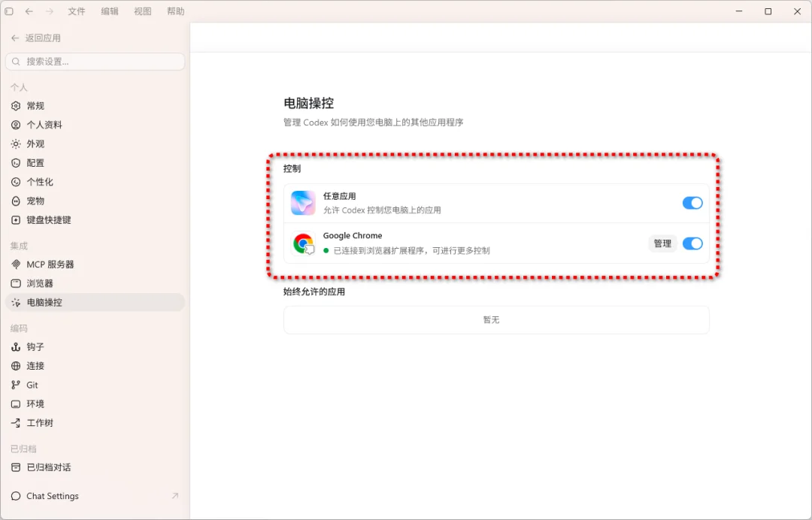Click text 已连接到浏览器扩展程序，可进行更多控制

point(411,250)
